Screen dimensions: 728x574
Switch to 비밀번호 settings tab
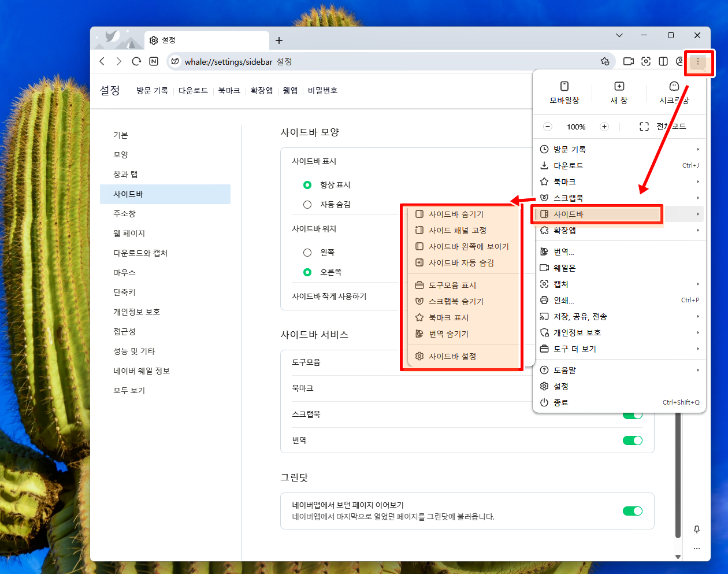click(x=322, y=91)
